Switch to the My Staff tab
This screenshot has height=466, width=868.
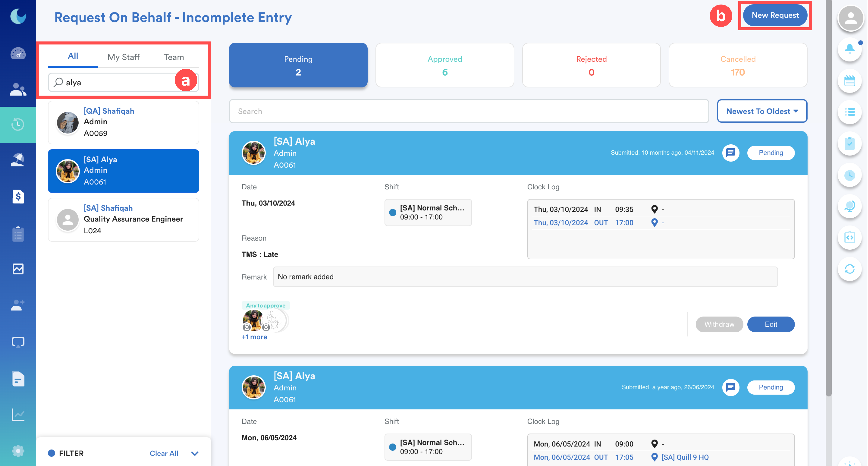tap(123, 57)
